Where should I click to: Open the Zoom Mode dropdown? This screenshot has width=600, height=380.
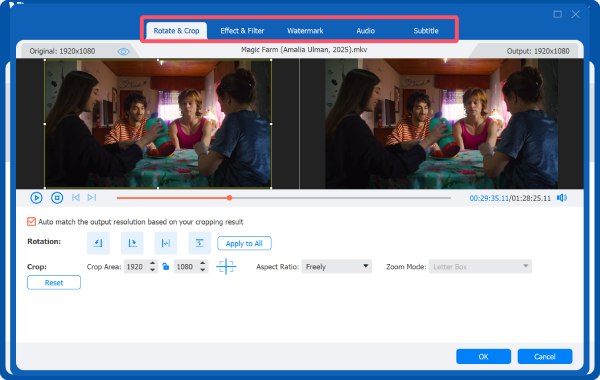480,266
